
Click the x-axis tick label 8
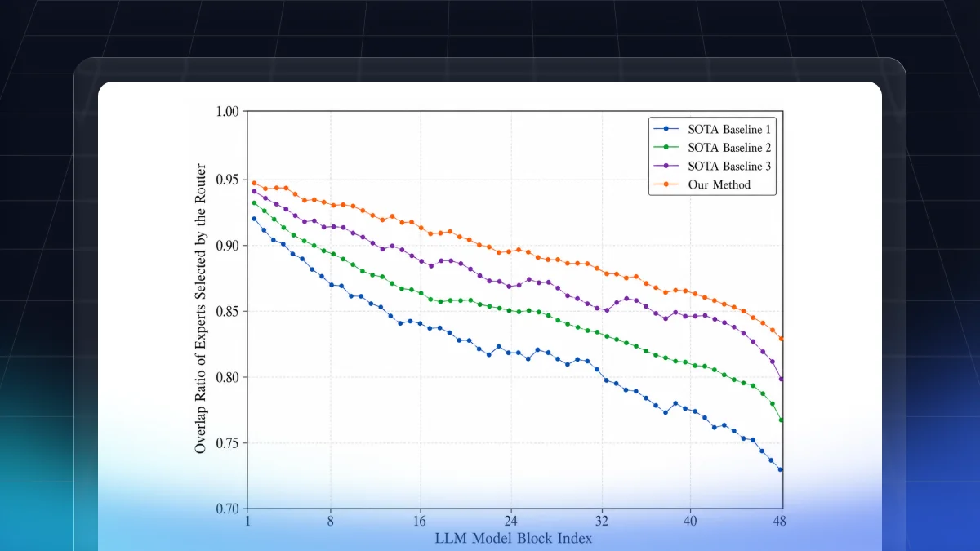330,522
